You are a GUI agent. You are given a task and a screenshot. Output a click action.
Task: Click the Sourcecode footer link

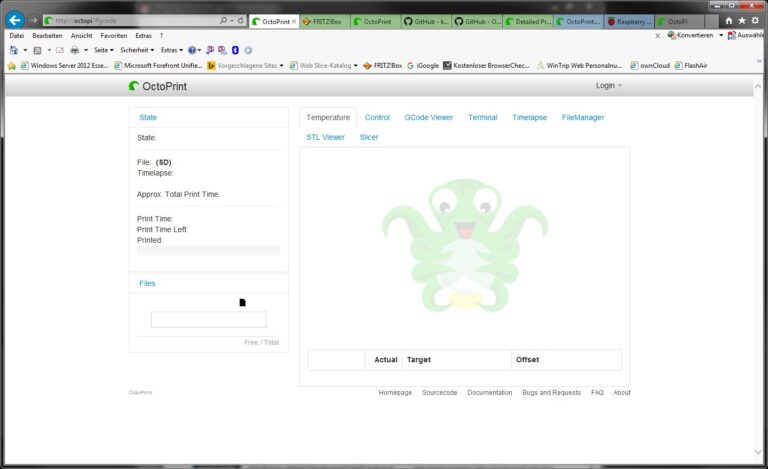tap(439, 393)
